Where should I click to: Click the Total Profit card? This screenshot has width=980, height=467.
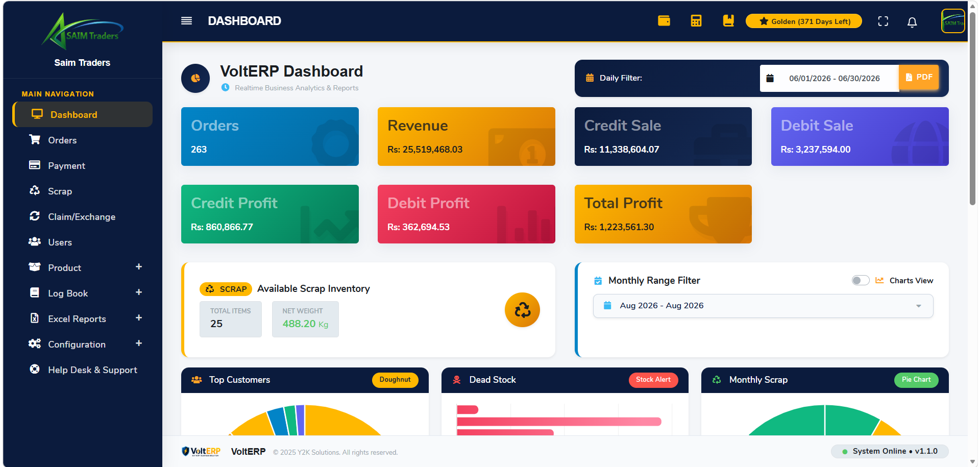[663, 214]
